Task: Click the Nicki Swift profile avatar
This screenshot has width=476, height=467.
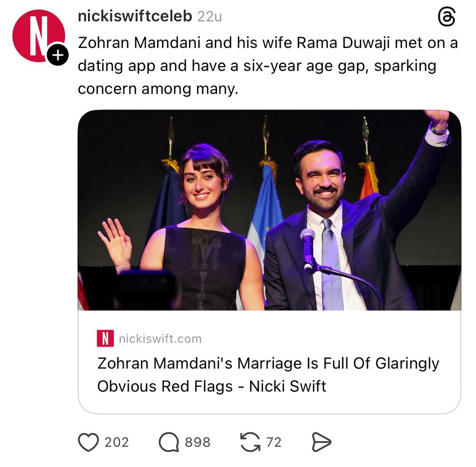Action: pos(38,35)
